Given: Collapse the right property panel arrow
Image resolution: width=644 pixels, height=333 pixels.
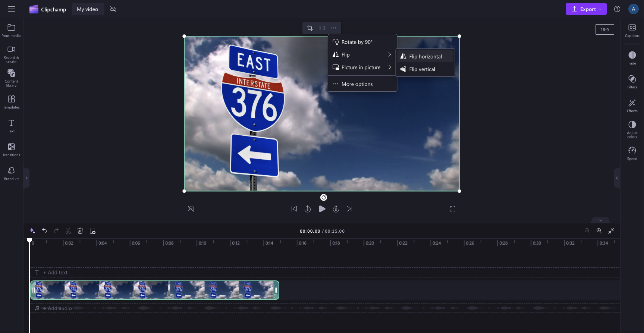Looking at the screenshot, I should pos(617,178).
